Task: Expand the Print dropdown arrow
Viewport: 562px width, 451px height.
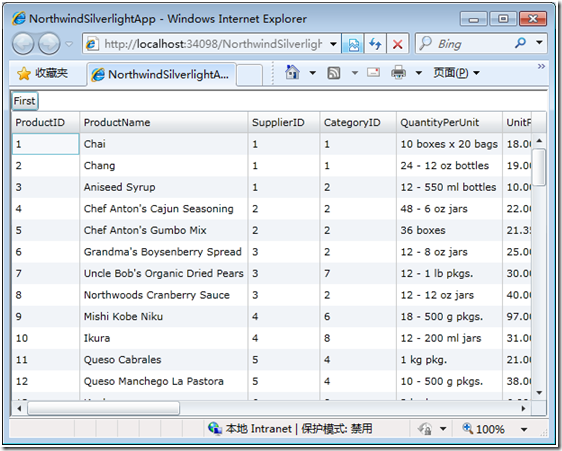Action: pos(418,73)
